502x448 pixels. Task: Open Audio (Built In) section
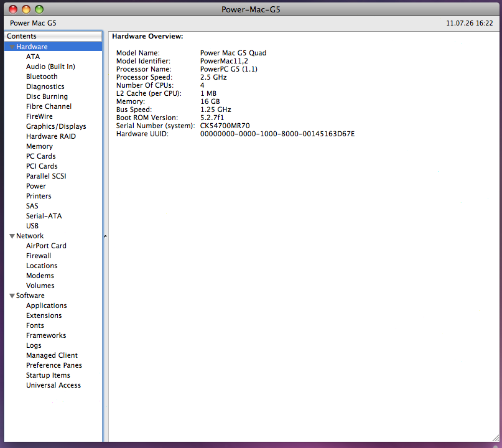pyautogui.click(x=50, y=67)
